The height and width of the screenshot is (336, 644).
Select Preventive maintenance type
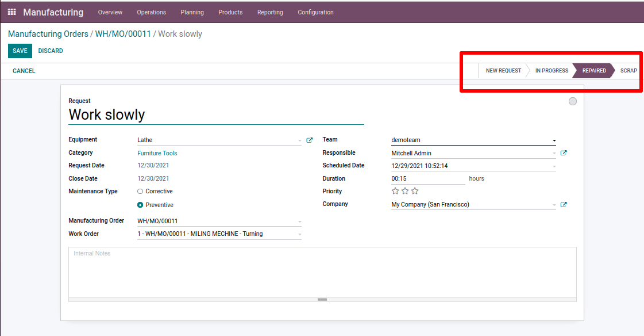tap(140, 205)
